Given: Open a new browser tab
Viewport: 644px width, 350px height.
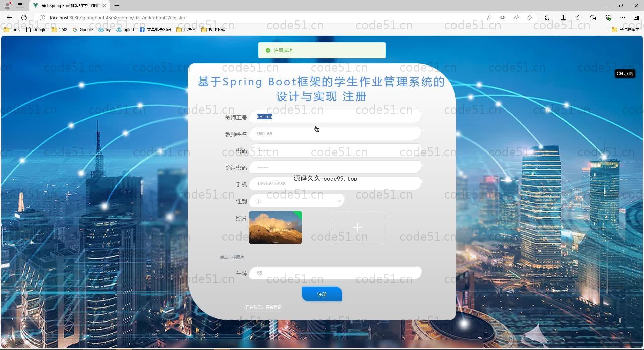Looking at the screenshot, I should click(117, 6).
